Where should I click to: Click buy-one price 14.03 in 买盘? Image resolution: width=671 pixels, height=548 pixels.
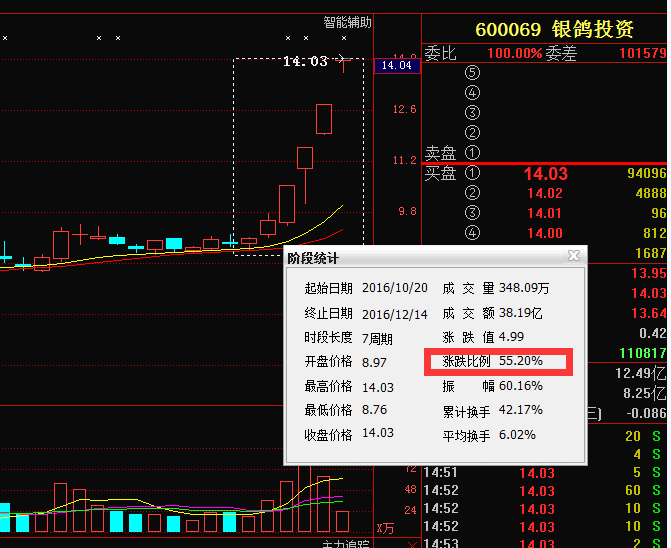coord(546,174)
